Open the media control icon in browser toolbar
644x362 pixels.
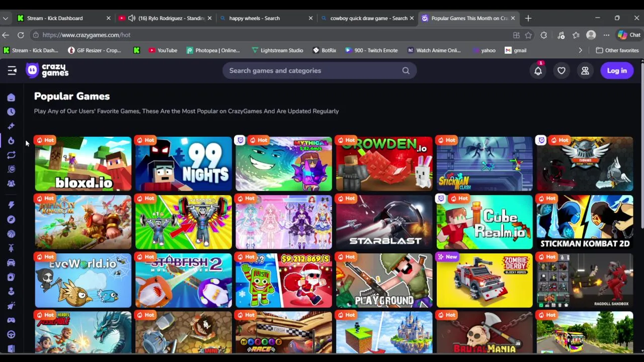pos(561,35)
